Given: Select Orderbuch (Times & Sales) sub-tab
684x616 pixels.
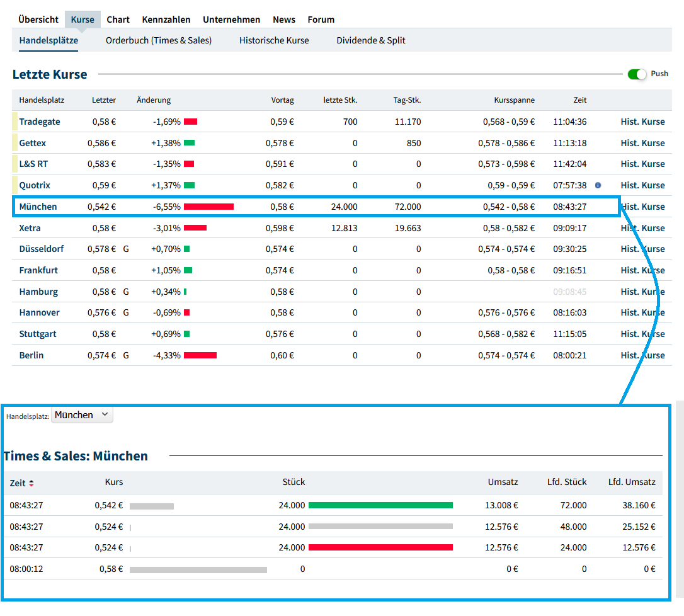Looking at the screenshot, I should click(158, 40).
